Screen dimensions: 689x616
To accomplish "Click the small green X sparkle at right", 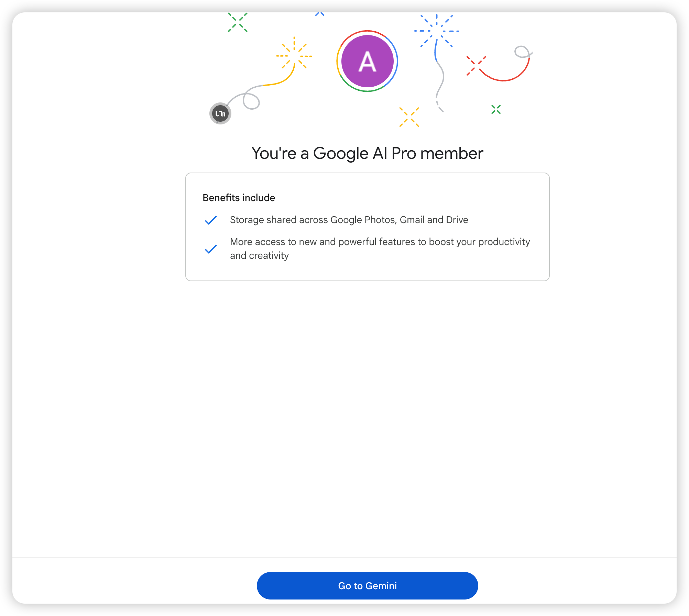I will [496, 109].
